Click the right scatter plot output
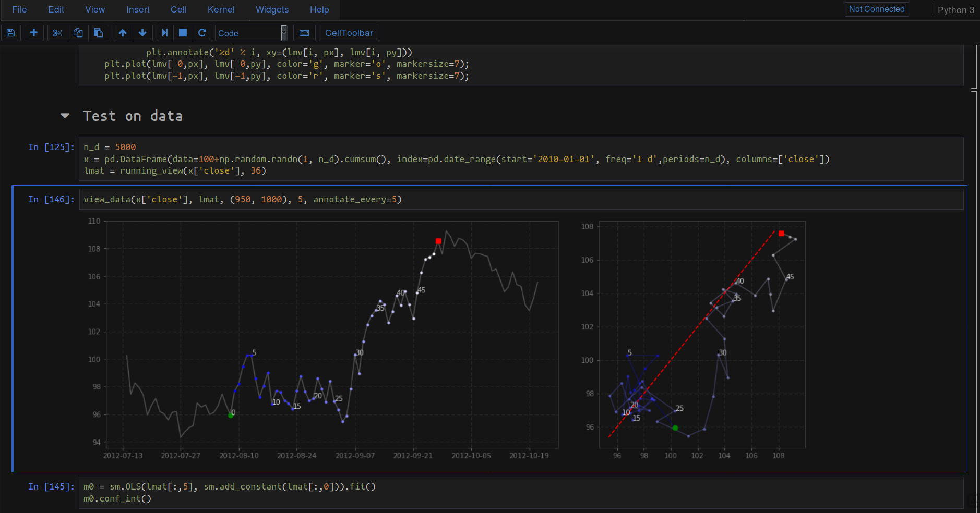This screenshot has height=513, width=980. click(702, 335)
